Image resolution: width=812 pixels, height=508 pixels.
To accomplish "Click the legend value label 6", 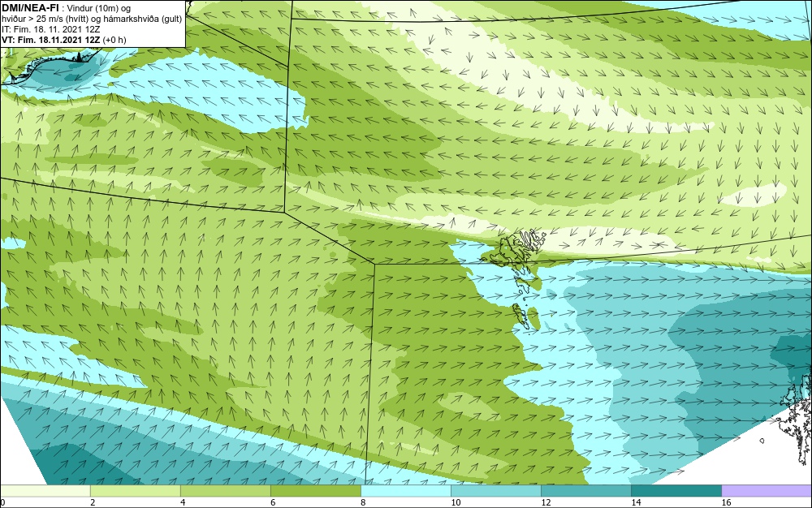I will tap(273, 502).
